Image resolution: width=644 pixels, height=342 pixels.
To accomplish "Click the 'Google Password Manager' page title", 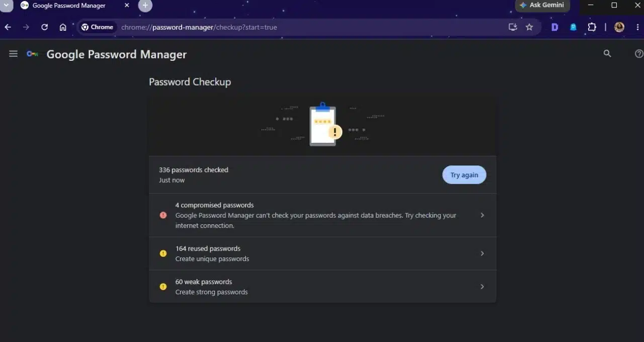I will (x=117, y=54).
